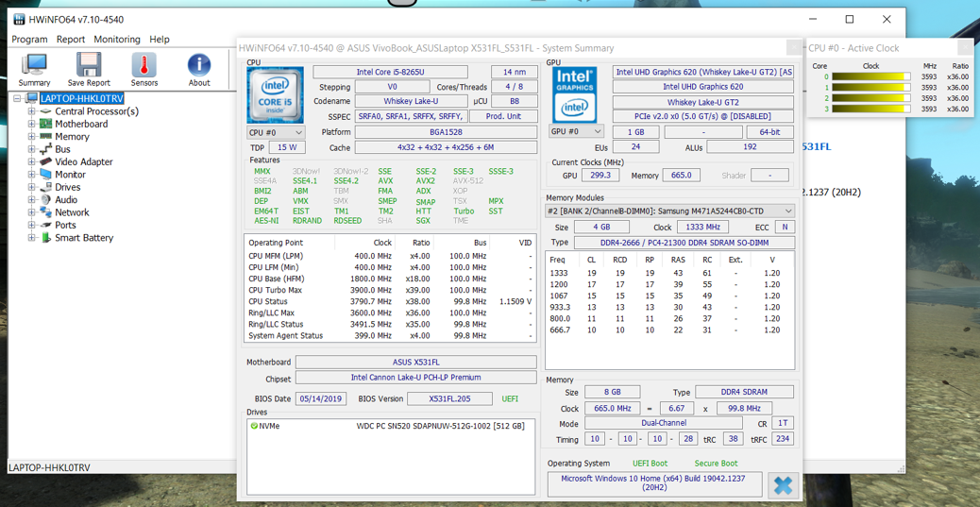Image resolution: width=980 pixels, height=507 pixels.
Task: Click the NVMe drive green status icon
Action: tap(254, 426)
